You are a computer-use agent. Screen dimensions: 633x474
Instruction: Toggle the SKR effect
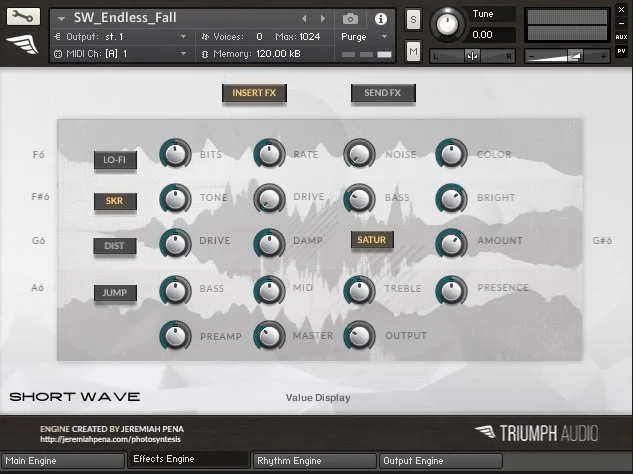(x=115, y=201)
